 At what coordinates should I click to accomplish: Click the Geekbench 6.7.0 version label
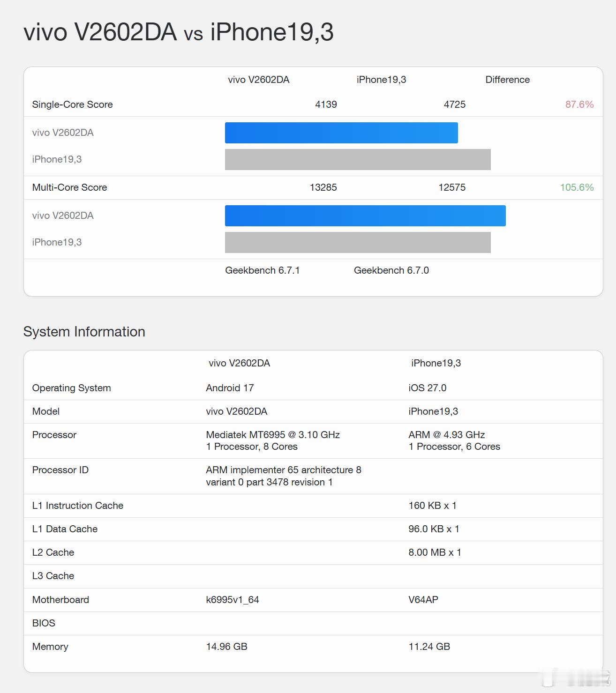click(x=391, y=270)
